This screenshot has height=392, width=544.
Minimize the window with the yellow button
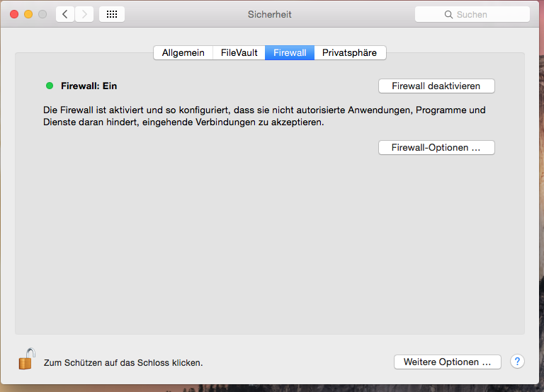click(x=28, y=14)
